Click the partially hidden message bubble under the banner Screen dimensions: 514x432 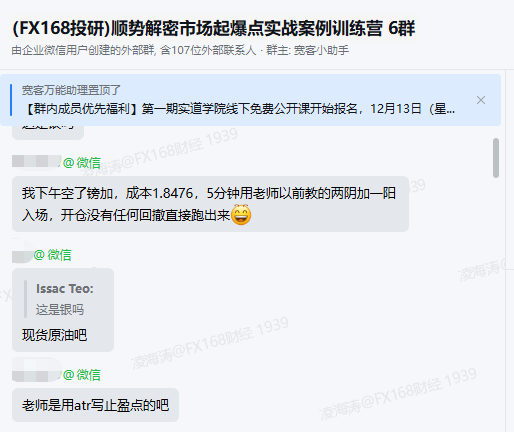(x=48, y=133)
